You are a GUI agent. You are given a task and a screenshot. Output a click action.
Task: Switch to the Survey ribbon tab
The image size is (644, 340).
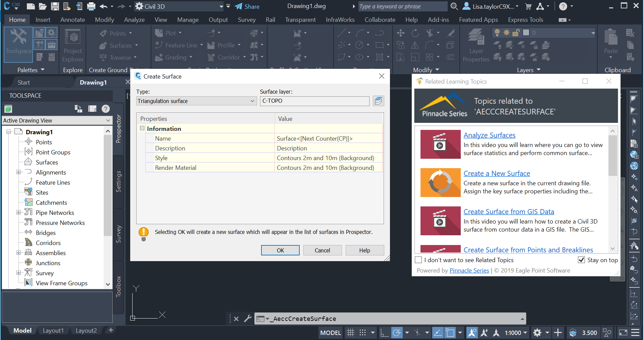point(247,20)
